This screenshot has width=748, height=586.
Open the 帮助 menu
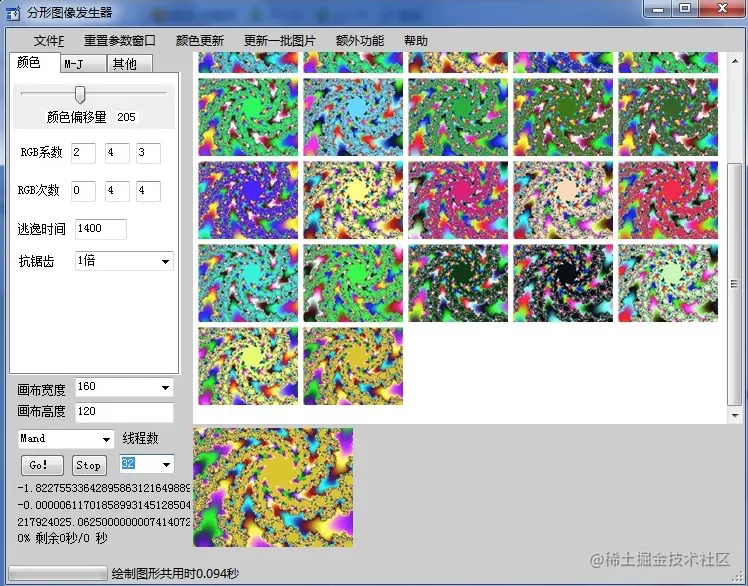pos(416,41)
